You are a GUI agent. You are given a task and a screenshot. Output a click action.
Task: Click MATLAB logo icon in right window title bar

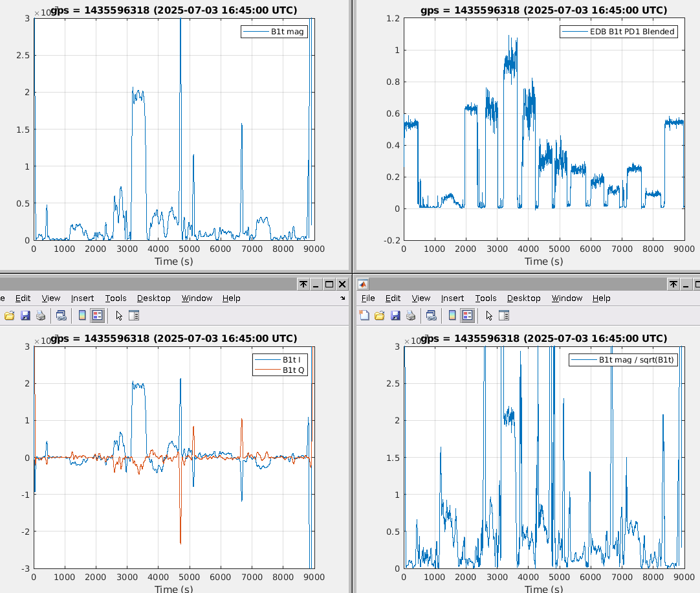pos(364,284)
